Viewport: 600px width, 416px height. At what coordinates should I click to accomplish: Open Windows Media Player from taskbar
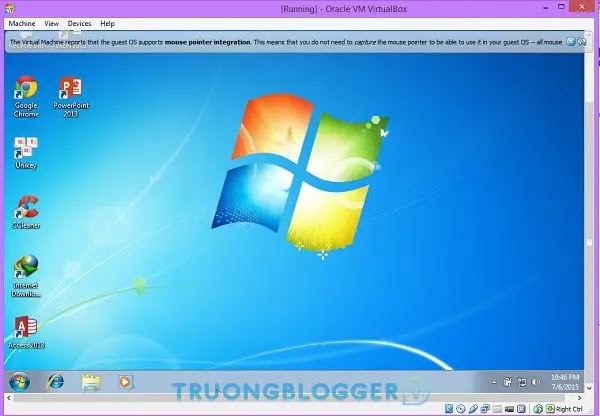(125, 382)
